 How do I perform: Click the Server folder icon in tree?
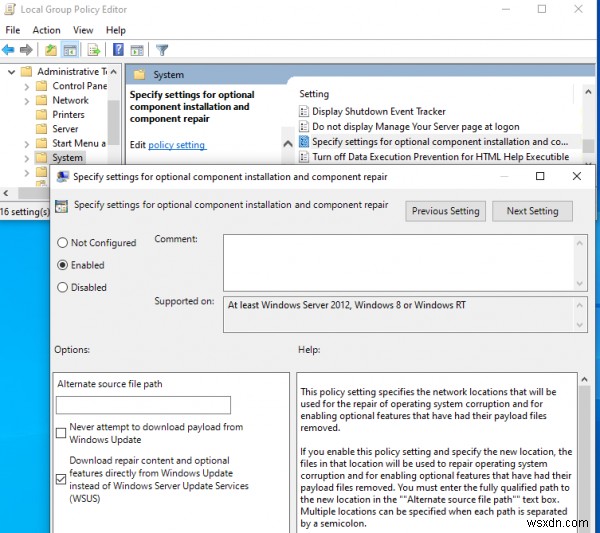click(41, 129)
